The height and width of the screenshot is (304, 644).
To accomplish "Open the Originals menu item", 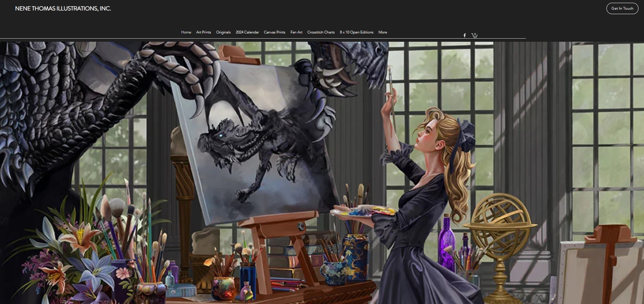I will pos(223,32).
